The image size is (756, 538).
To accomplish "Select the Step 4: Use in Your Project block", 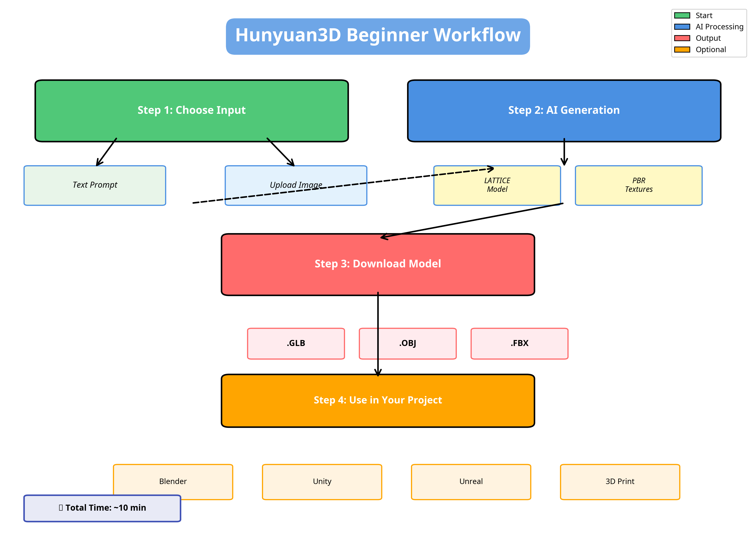I will pyautogui.click(x=378, y=400).
